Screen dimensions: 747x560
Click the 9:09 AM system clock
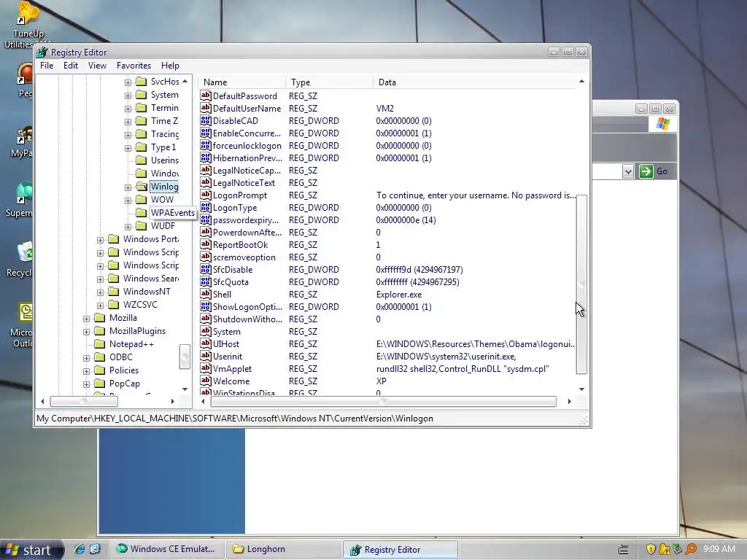point(719,549)
